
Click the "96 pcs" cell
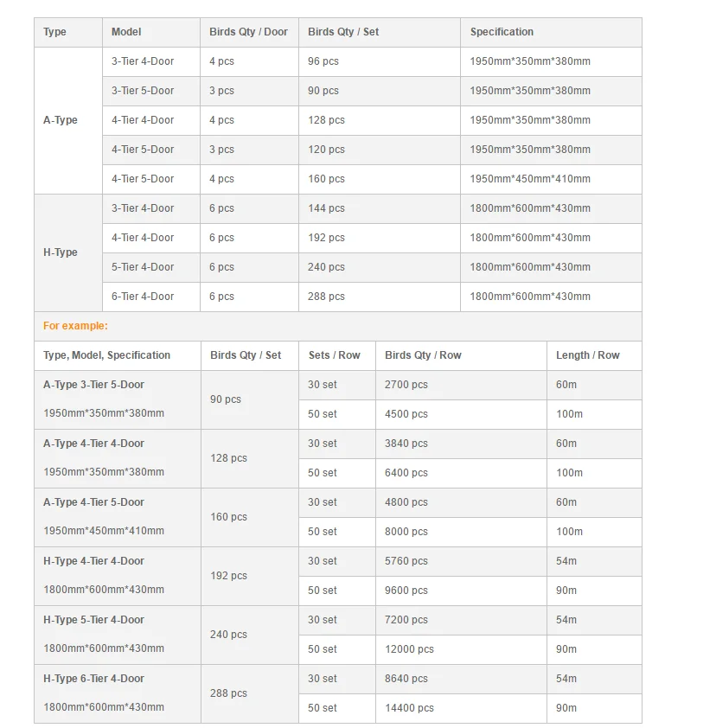[x=323, y=61]
